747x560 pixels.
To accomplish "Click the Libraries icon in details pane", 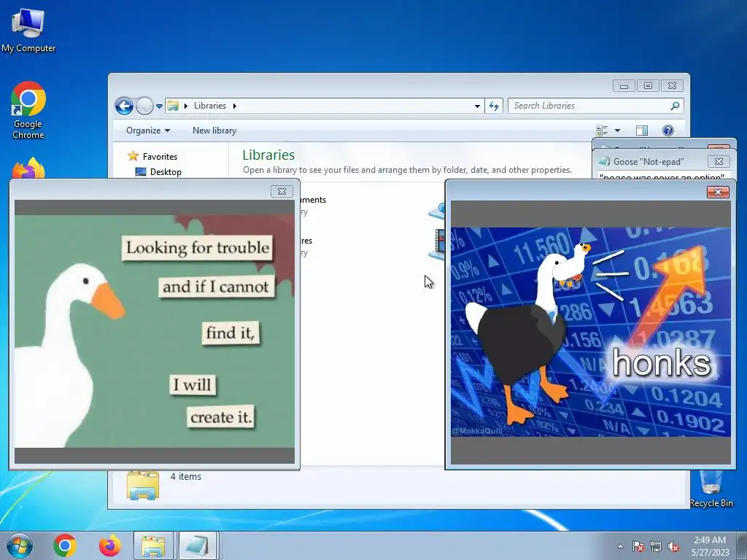I will tap(143, 485).
